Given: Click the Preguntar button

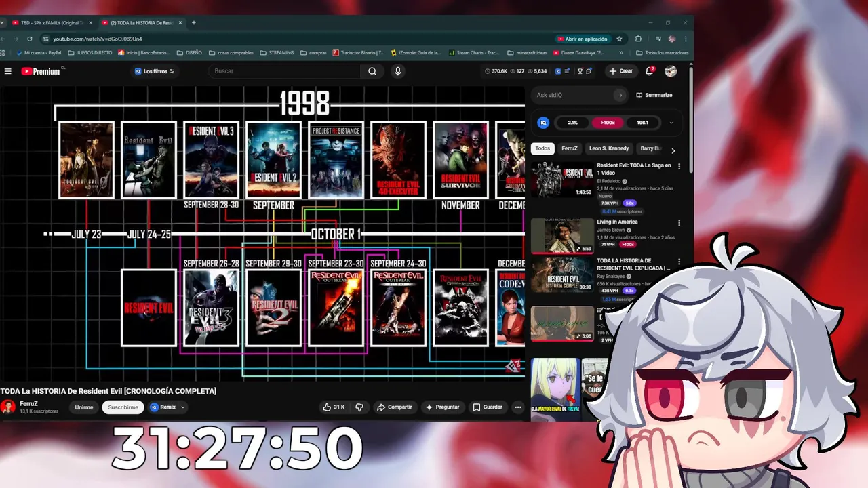Looking at the screenshot, I should (442, 407).
